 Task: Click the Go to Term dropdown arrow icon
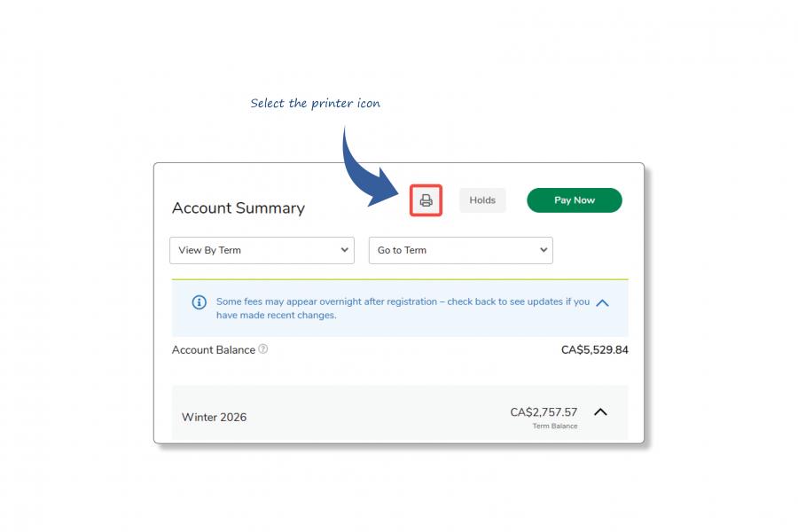pyautogui.click(x=543, y=250)
